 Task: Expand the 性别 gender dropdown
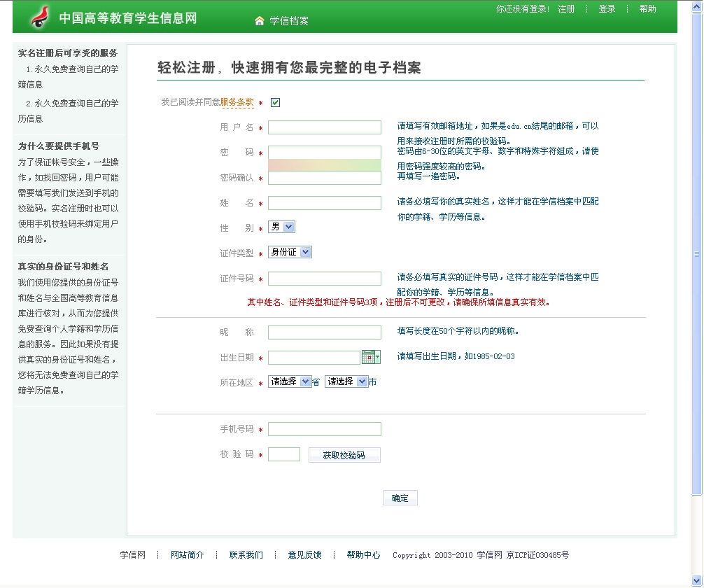point(281,227)
